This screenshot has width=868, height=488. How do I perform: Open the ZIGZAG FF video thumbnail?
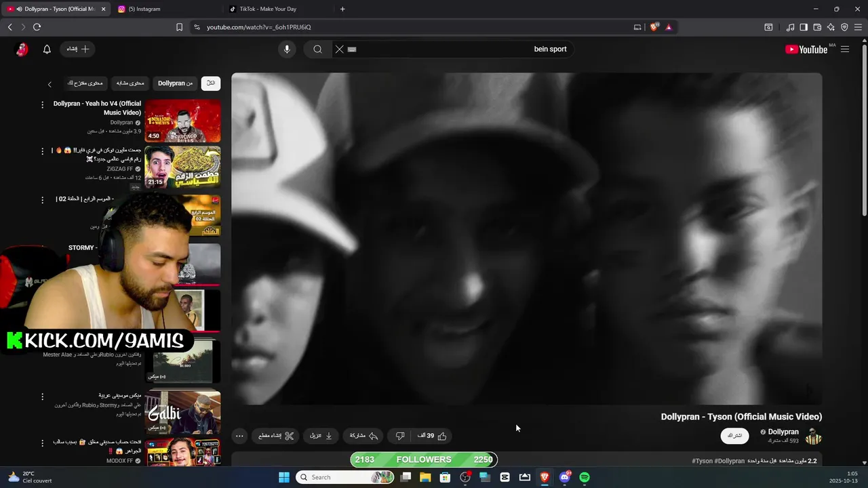(182, 167)
